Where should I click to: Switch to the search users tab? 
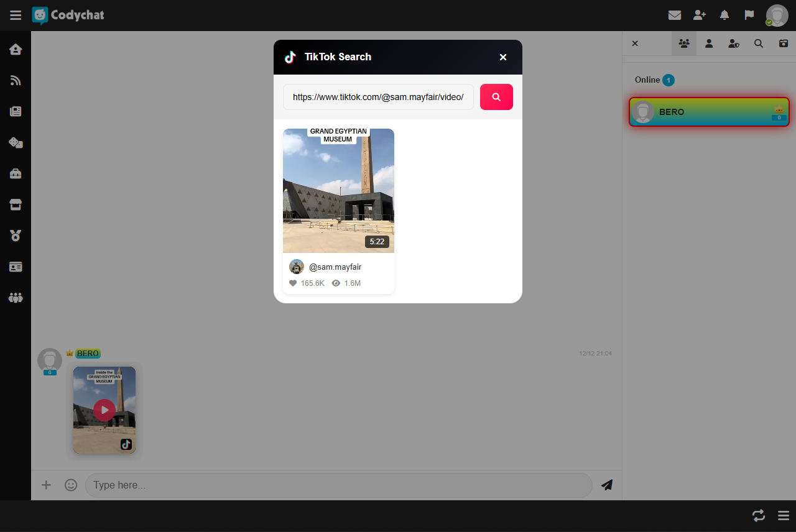point(759,44)
